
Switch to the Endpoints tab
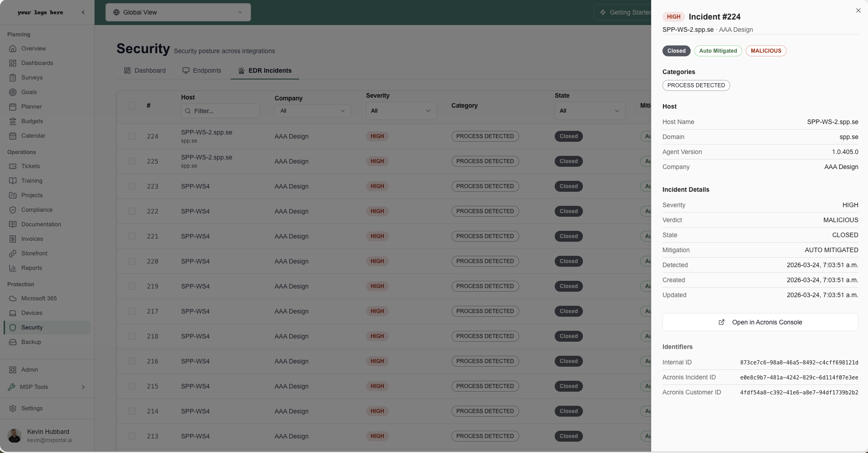tap(202, 70)
